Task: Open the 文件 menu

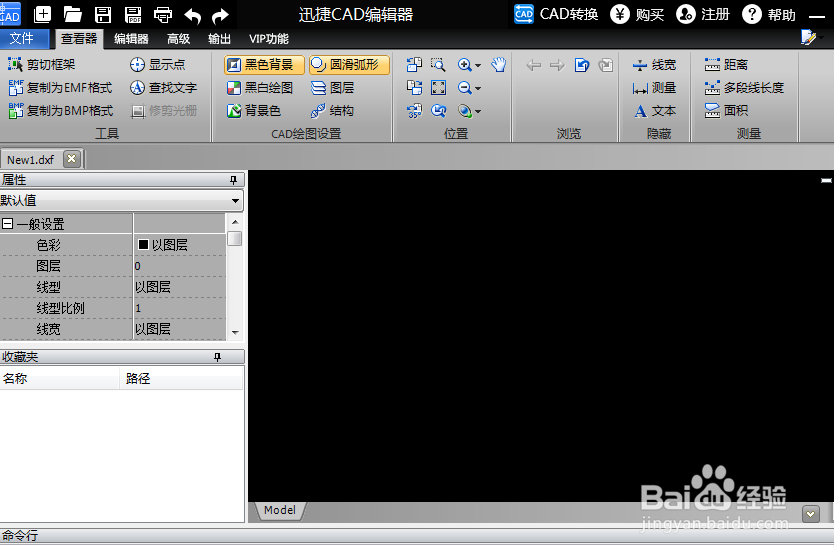Action: click(x=24, y=38)
